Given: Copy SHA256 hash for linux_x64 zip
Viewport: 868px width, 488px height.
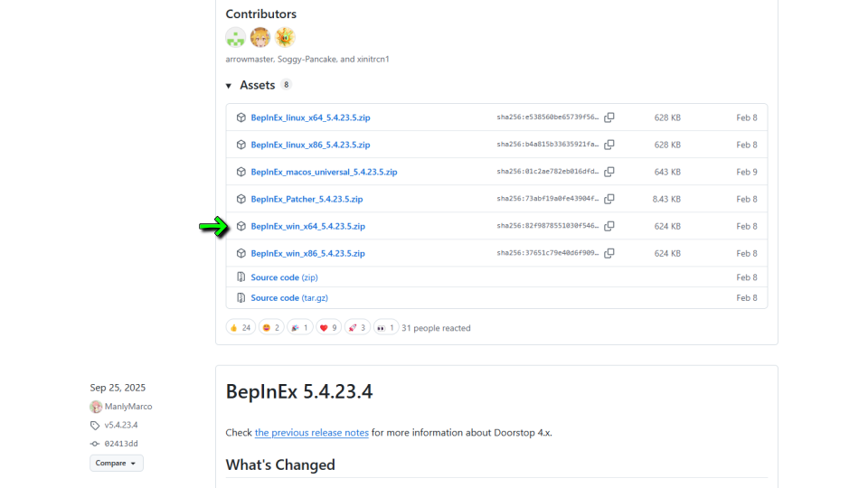Looking at the screenshot, I should (x=609, y=117).
